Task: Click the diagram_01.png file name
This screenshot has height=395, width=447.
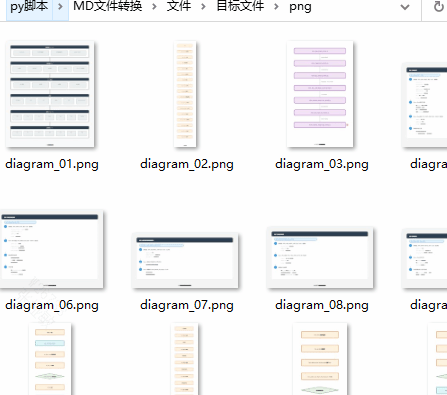Action: [x=52, y=164]
